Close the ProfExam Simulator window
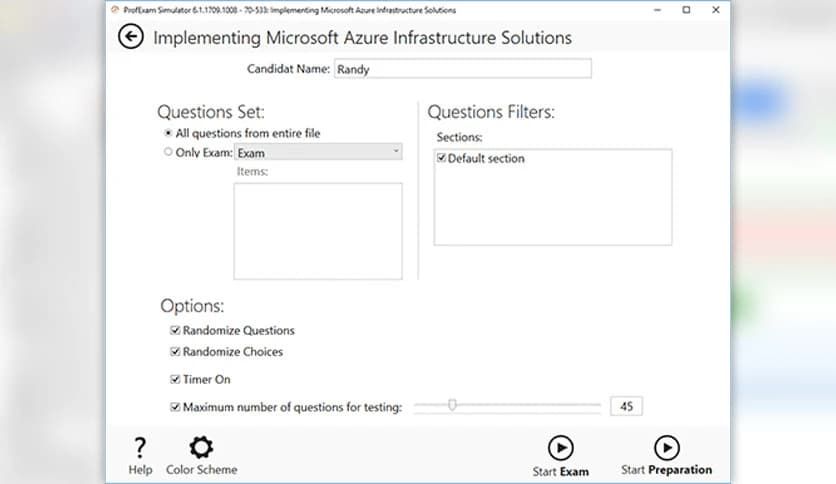Screen dimensions: 836x484 pyautogui.click(x=715, y=10)
